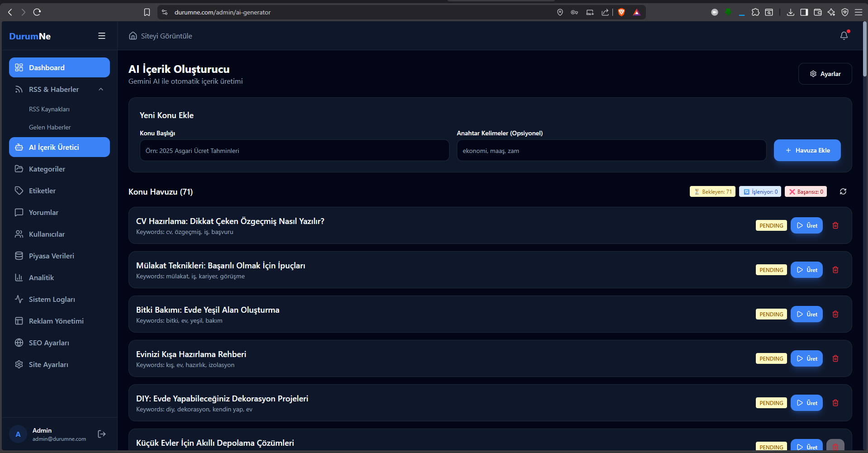This screenshot has width=868, height=453.
Task: Click the location icon in the address bar
Action: coord(560,12)
